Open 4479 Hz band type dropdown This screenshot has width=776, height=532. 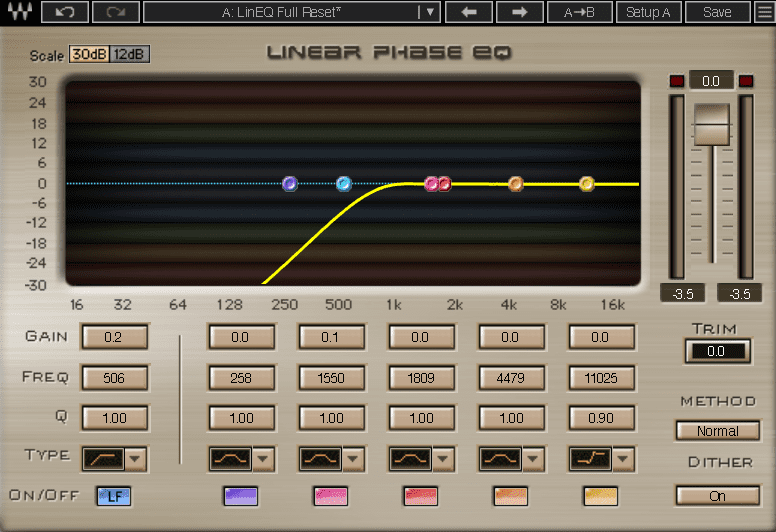tap(533, 459)
